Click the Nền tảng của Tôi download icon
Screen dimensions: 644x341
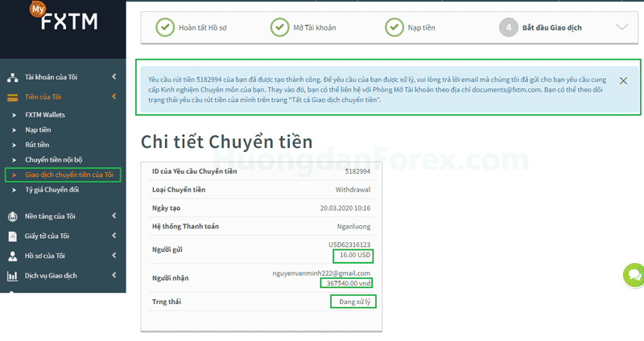13,216
